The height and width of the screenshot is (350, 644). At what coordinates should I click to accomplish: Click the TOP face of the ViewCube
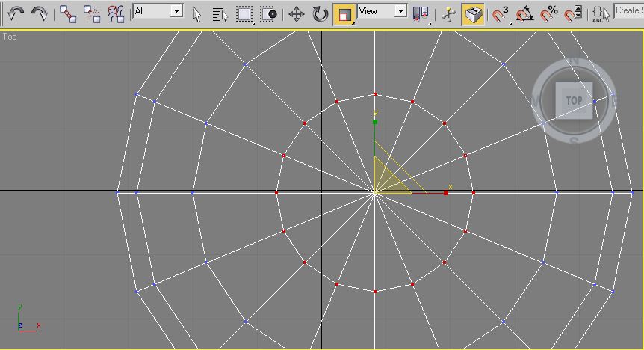[574, 100]
